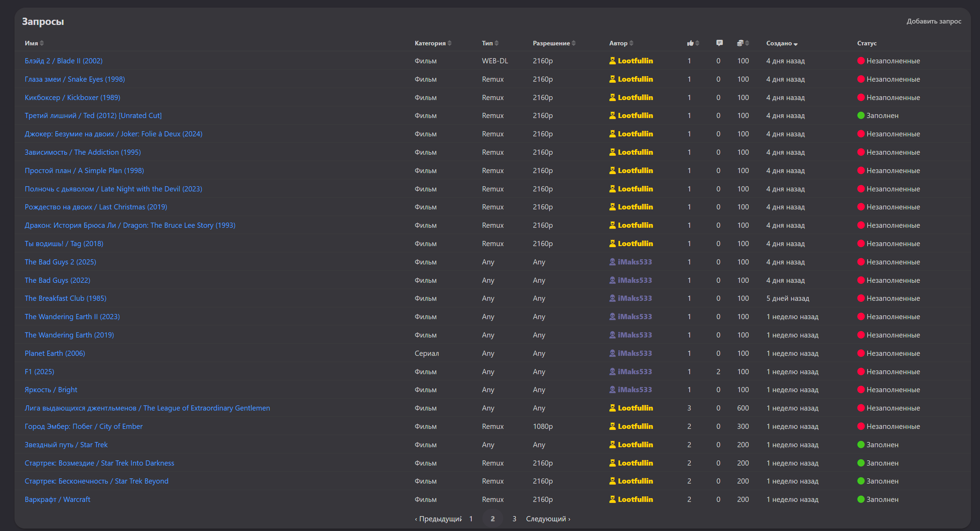This screenshot has height=531, width=980.
Task: Click the thumbs-up votes column icon
Action: tap(690, 43)
